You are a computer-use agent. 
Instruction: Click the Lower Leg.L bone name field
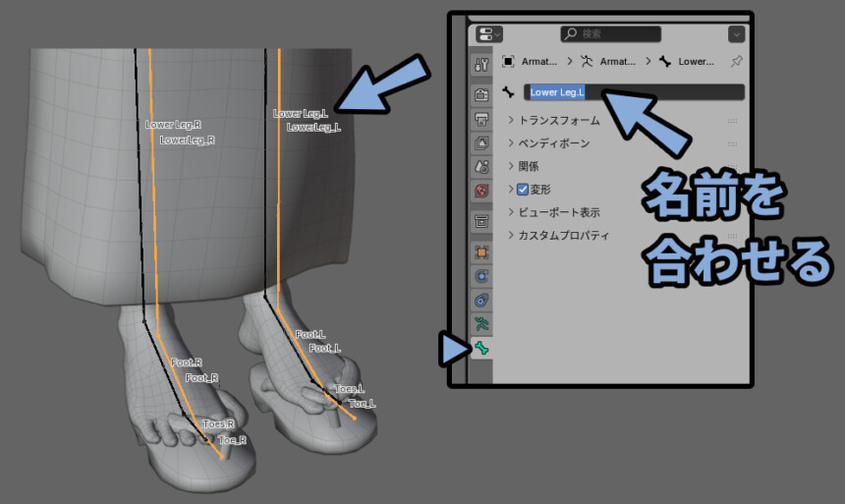pyautogui.click(x=635, y=92)
